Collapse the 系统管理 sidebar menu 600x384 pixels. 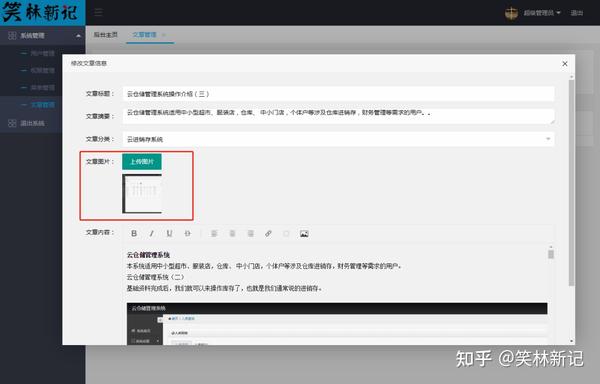[x=42, y=36]
